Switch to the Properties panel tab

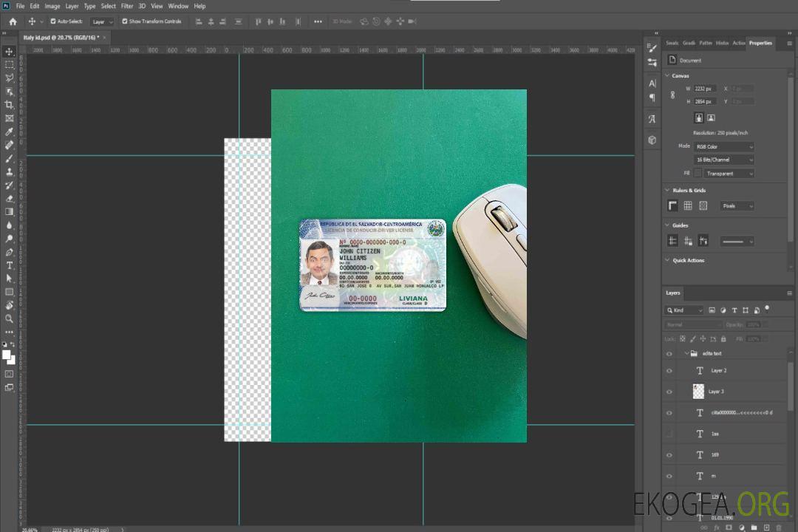760,43
